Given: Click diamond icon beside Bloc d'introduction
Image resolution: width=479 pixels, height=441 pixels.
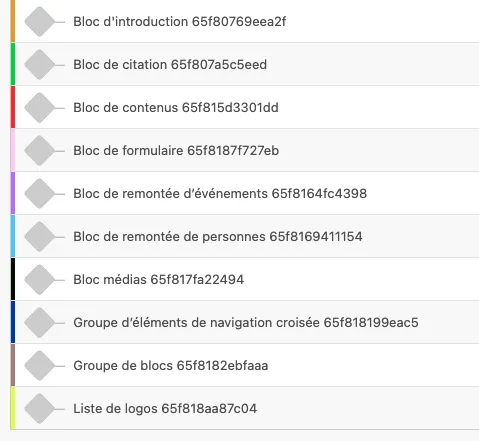Looking at the screenshot, I should pos(39,22).
